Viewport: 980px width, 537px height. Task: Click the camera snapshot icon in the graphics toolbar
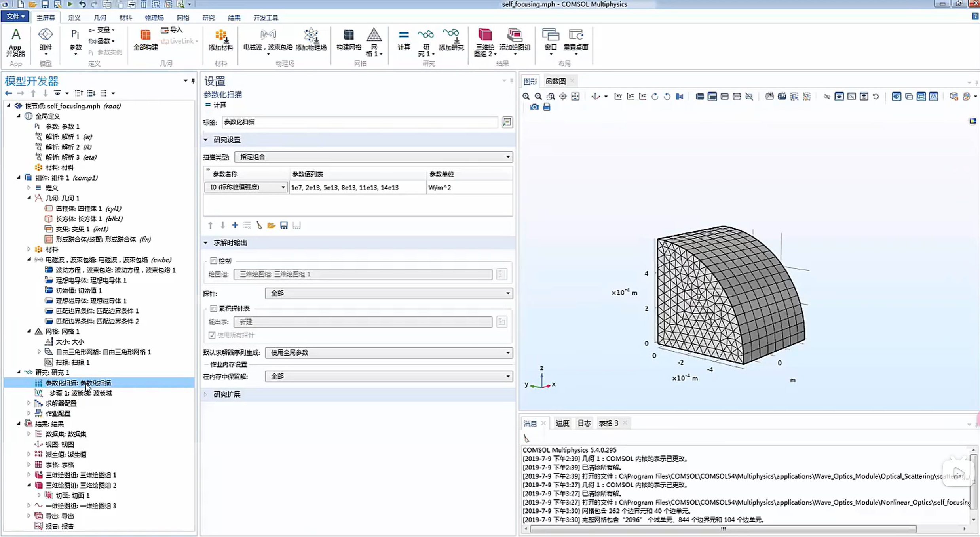point(534,107)
